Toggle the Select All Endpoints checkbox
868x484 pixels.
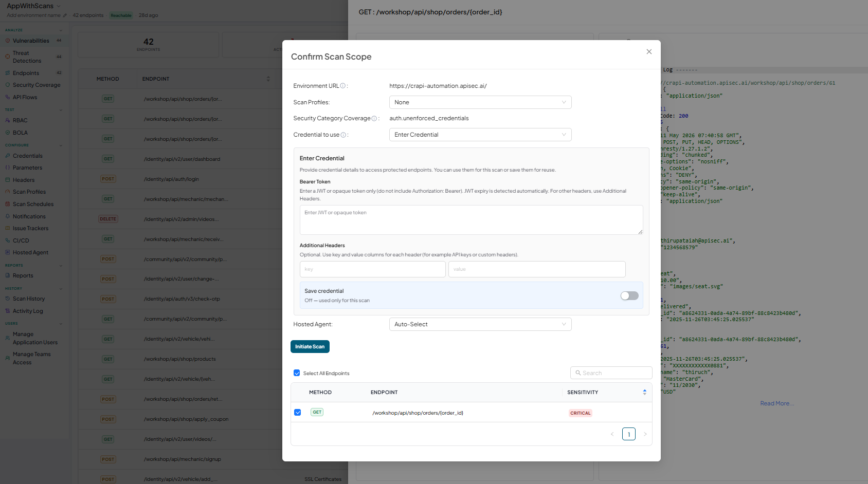click(x=297, y=373)
